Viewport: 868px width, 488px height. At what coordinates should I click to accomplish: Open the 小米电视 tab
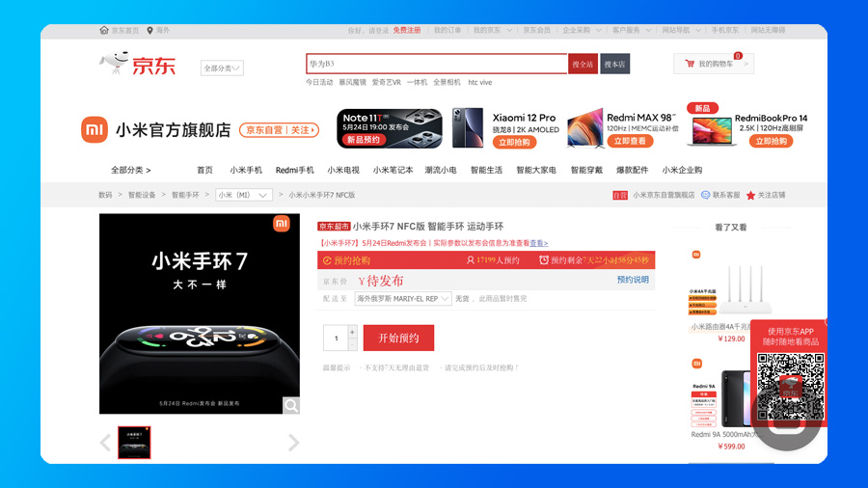(x=343, y=170)
